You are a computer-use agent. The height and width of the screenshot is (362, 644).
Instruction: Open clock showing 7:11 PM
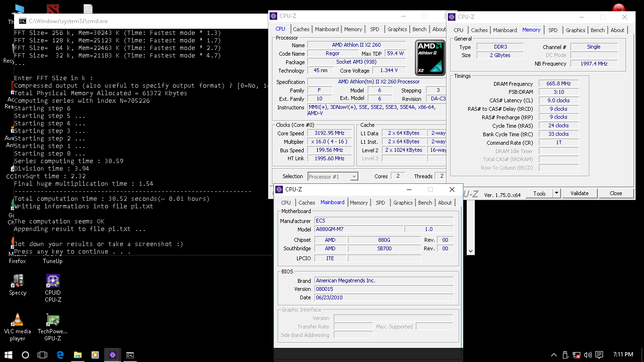click(x=623, y=354)
